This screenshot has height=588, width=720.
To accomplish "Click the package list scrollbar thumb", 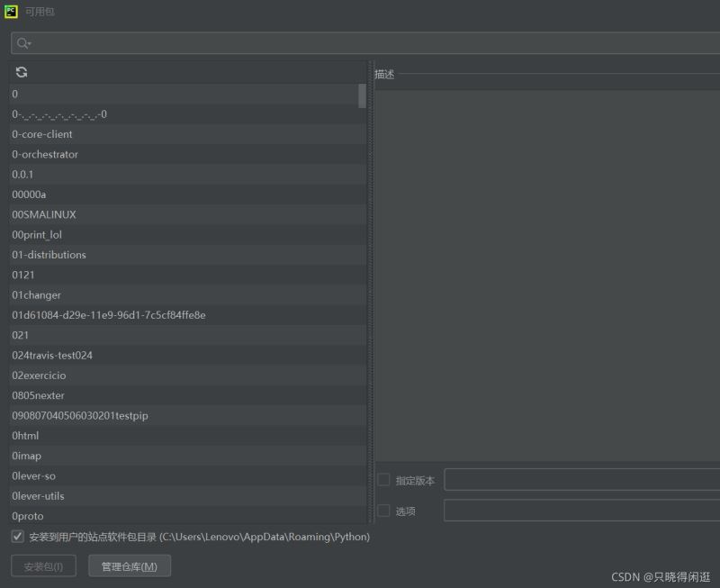I will pyautogui.click(x=363, y=95).
